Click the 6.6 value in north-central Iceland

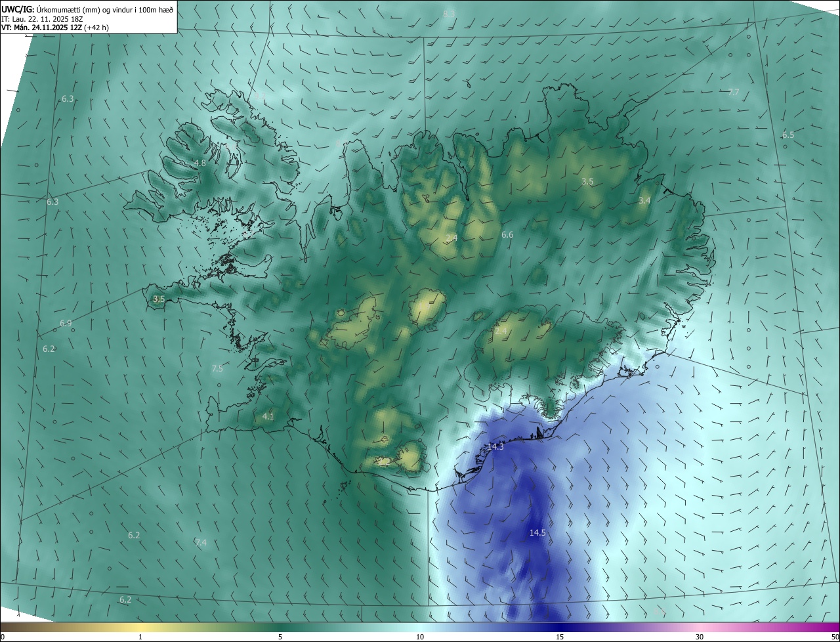click(507, 235)
